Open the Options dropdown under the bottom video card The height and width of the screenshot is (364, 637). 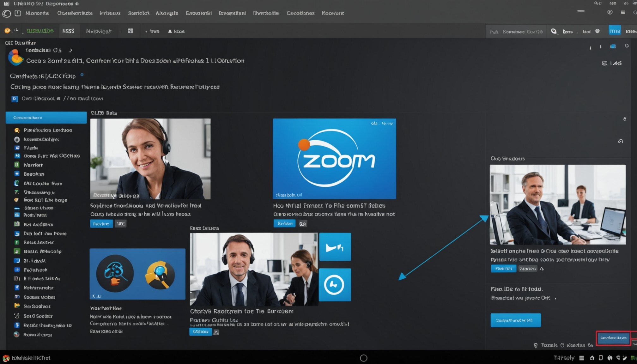click(200, 332)
